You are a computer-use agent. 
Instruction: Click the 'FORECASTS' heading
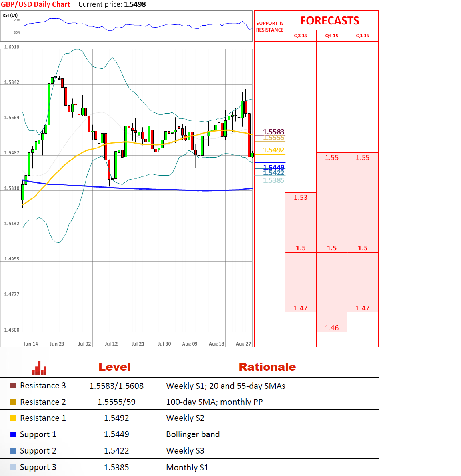[x=330, y=21]
